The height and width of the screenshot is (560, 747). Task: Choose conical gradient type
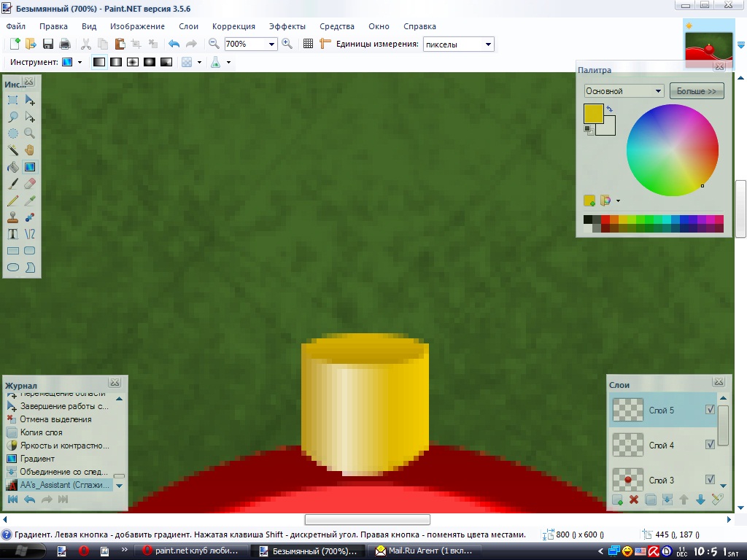[x=166, y=62]
